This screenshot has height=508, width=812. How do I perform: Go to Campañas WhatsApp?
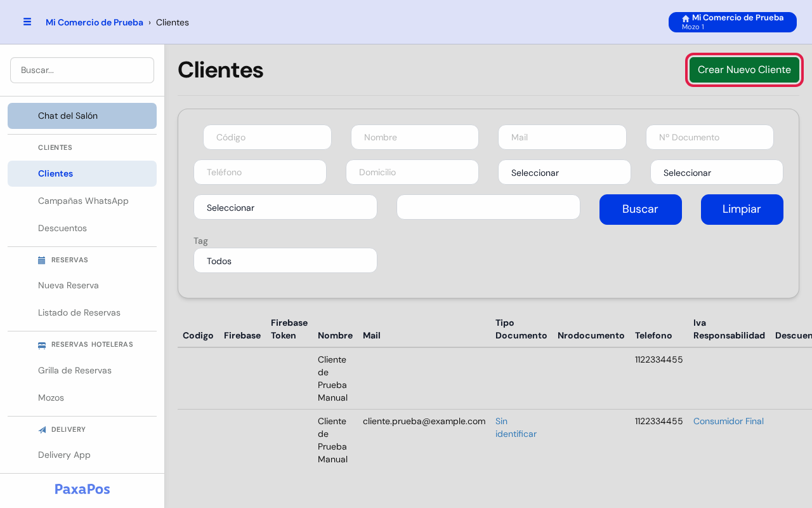[83, 201]
